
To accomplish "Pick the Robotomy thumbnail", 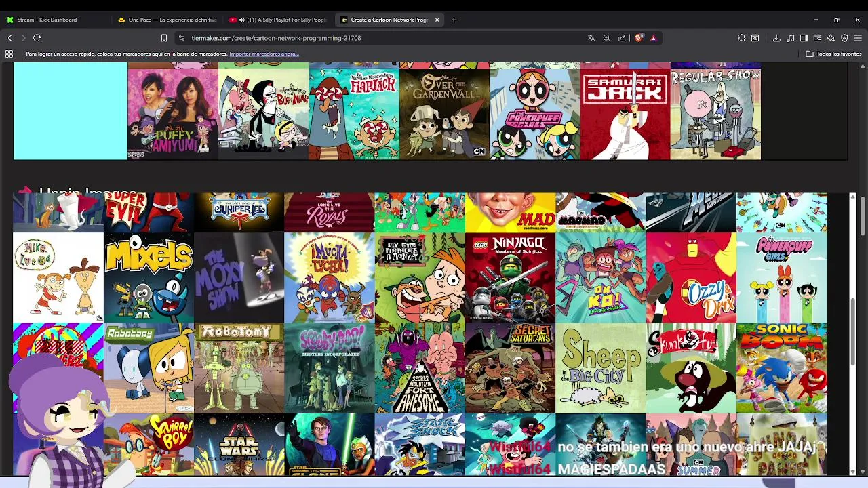I will [239, 368].
